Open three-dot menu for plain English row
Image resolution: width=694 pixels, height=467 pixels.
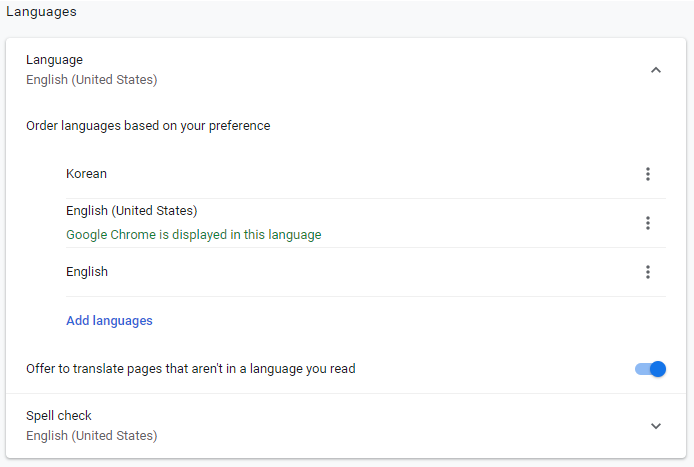tap(648, 272)
